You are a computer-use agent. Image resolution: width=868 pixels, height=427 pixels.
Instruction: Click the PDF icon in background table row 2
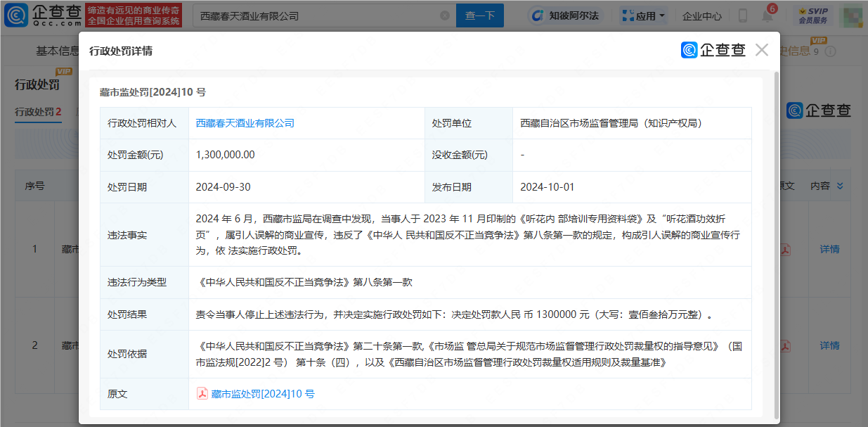click(784, 345)
